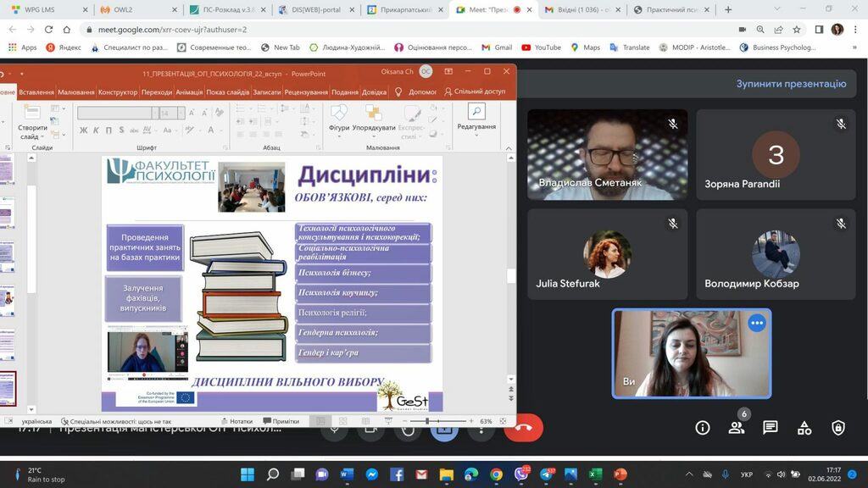
Task: Switch to the Анімація ribbon tab
Action: point(189,91)
